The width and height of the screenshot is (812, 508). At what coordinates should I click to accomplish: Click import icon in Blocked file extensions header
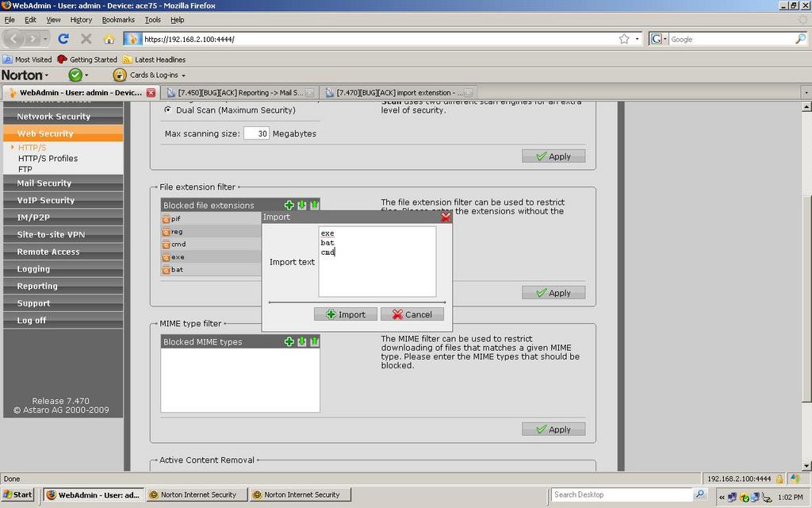coord(302,206)
